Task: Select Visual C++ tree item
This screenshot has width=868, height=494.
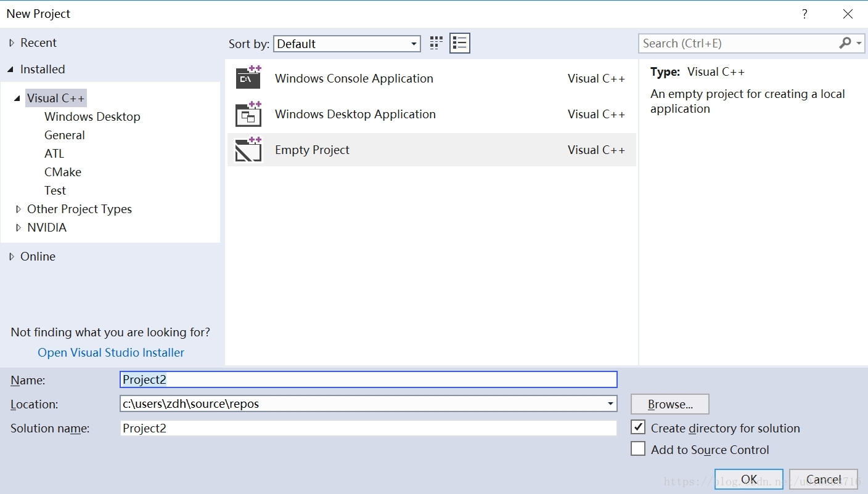Action: tap(55, 98)
